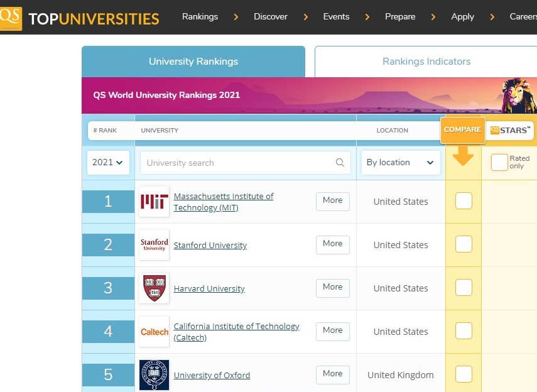Open the 2021 year dropdown
537x392 pixels.
[x=107, y=163]
